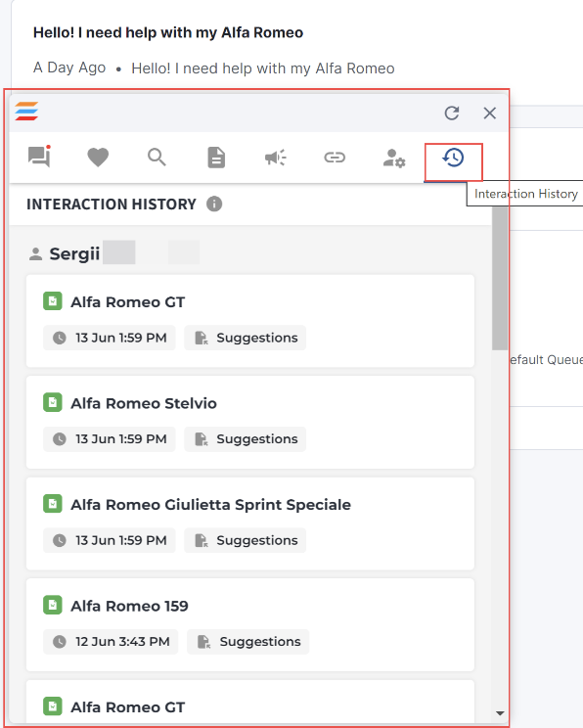
Task: Click the app logo in widget header
Action: click(x=26, y=112)
